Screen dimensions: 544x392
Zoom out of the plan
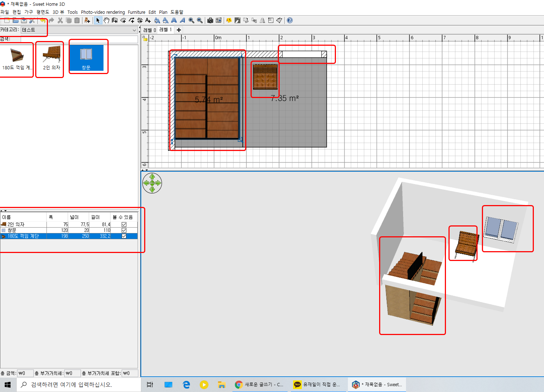tap(199, 20)
